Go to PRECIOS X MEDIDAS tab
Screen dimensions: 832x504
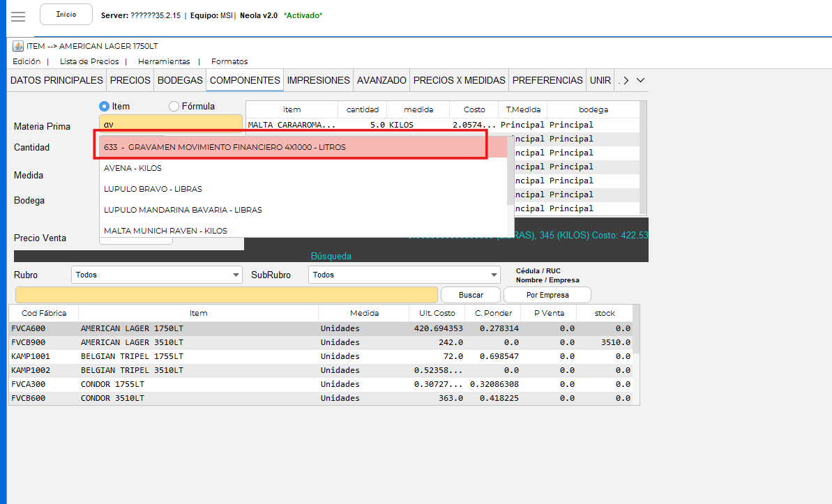[x=459, y=80]
